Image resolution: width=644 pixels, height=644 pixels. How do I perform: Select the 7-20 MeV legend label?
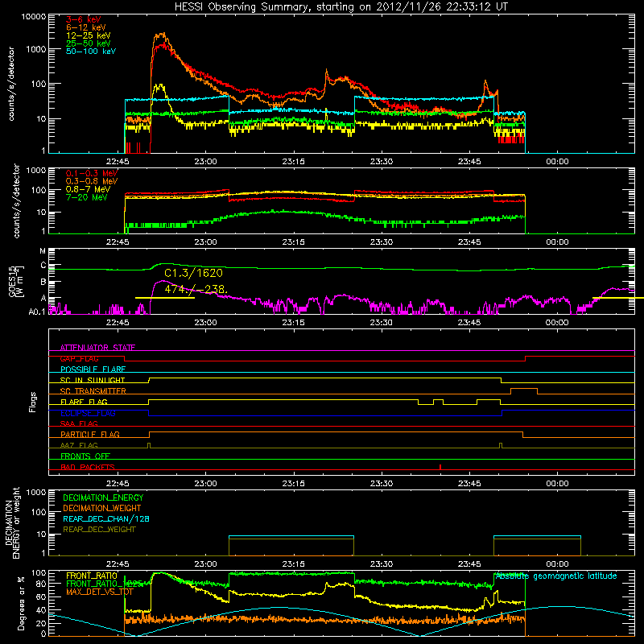[86, 197]
